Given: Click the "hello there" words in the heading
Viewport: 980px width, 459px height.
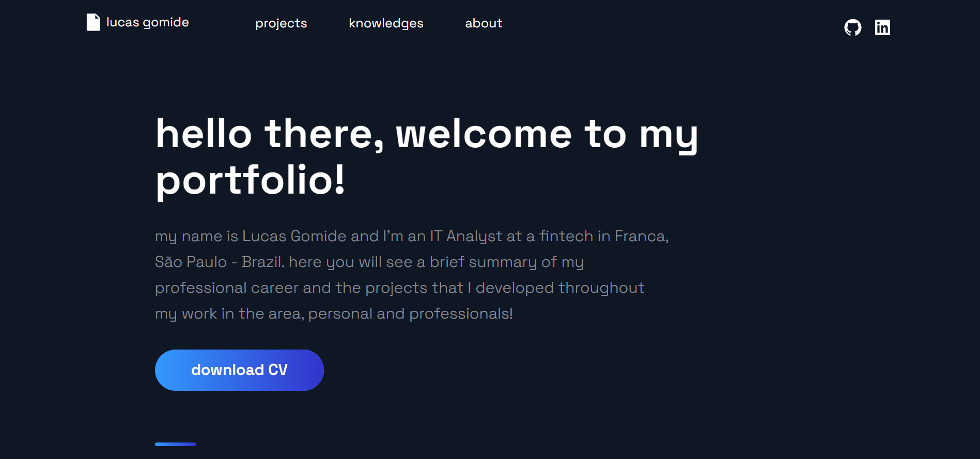Looking at the screenshot, I should point(270,134).
